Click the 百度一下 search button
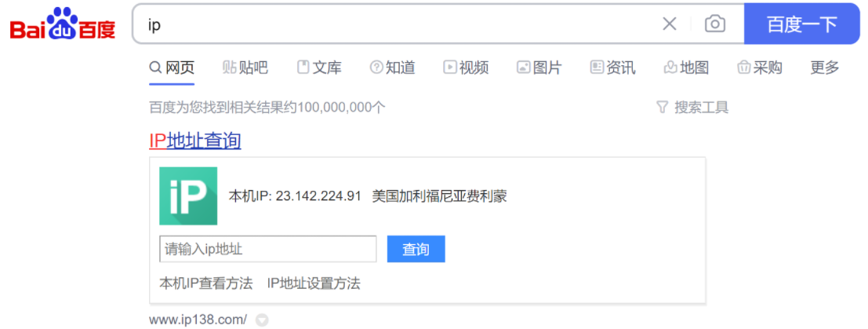The image size is (868, 329). (801, 24)
